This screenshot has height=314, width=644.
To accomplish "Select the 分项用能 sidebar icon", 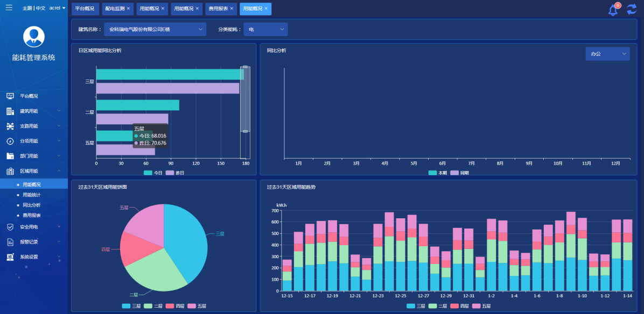I will [10, 141].
